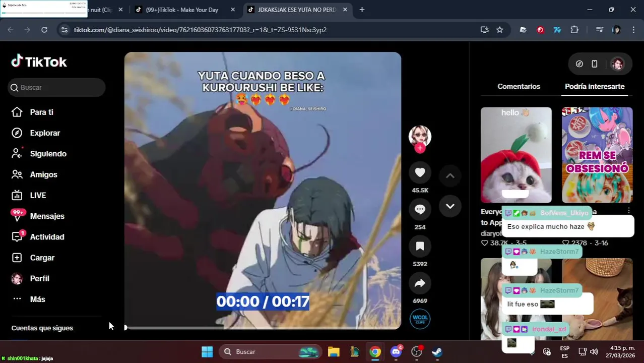The image size is (644, 363).
Task: Open League of Legends taskbar icon
Action: [354, 352]
